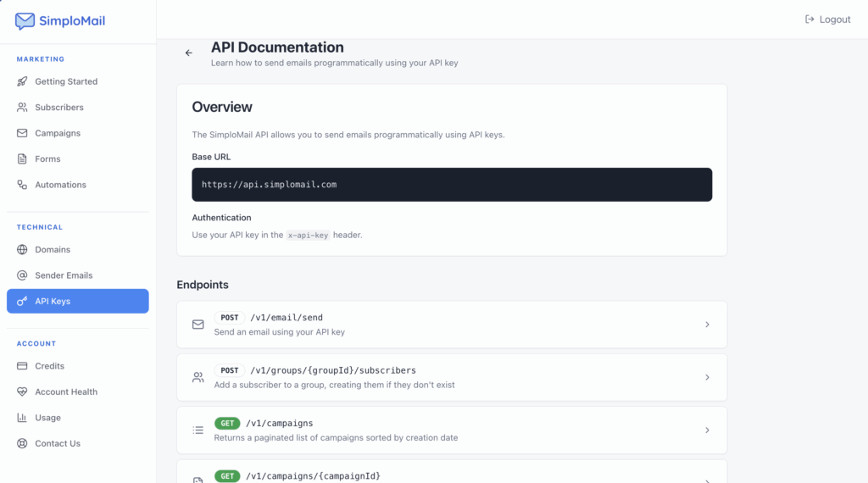Image resolution: width=868 pixels, height=483 pixels.
Task: Click 'Returns a paginated list of campaigns' description
Action: click(336, 437)
